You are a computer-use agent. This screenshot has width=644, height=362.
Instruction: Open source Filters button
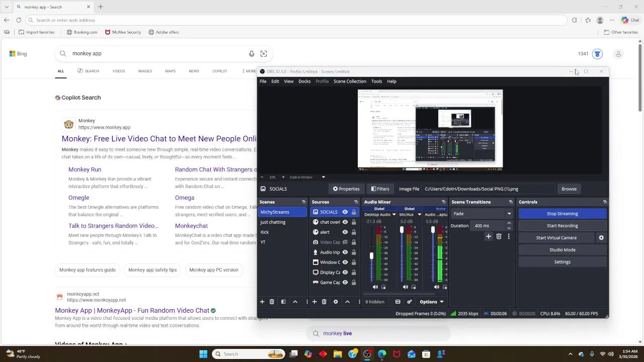pyautogui.click(x=380, y=189)
